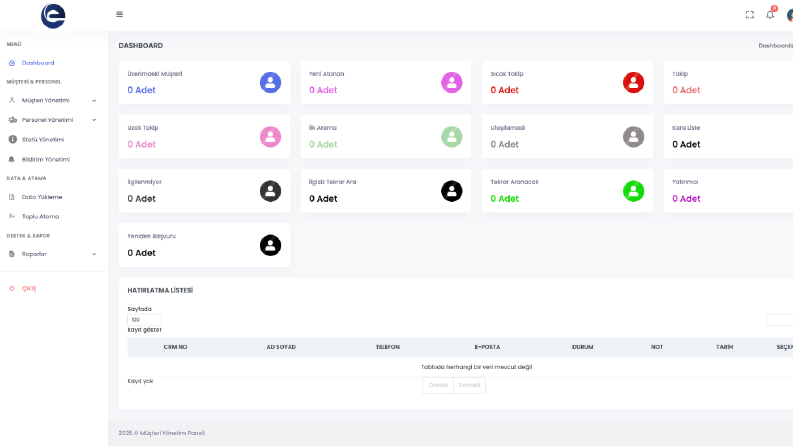Image resolution: width=793 pixels, height=446 pixels.
Task: Sort table by NOT column
Action: (x=657, y=347)
